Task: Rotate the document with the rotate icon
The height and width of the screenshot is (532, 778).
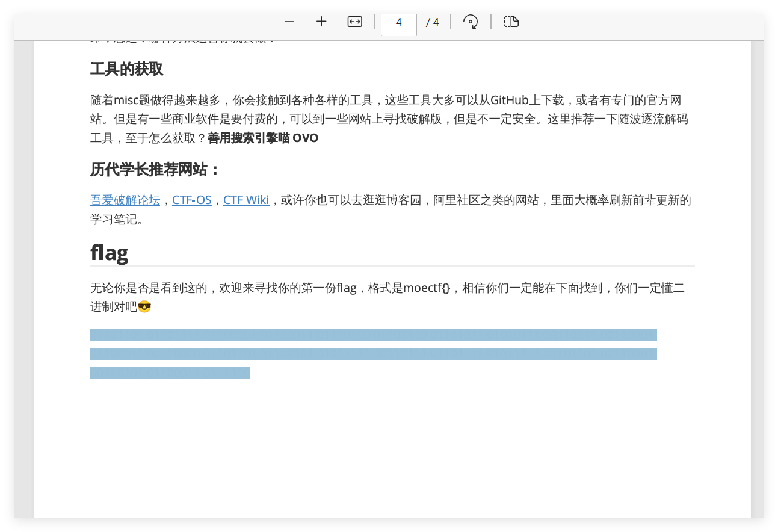Action: pos(471,22)
